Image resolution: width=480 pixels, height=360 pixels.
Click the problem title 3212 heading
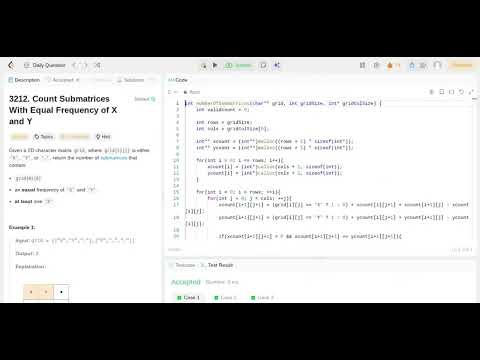pyautogui.click(x=63, y=110)
